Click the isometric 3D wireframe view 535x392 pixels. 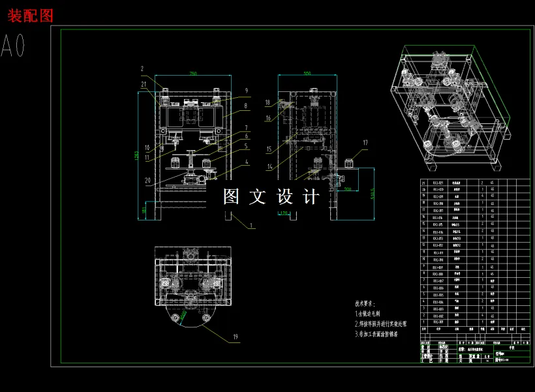tap(451, 108)
